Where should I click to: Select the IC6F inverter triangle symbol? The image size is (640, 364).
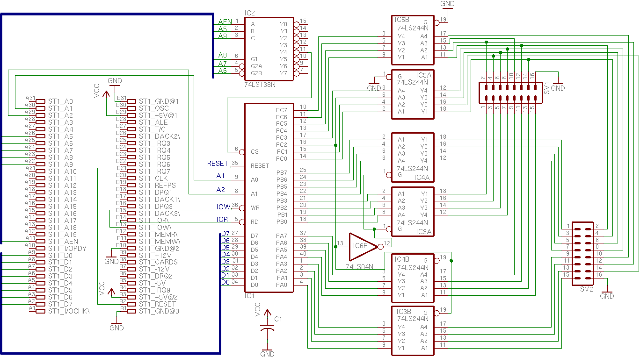click(x=363, y=246)
